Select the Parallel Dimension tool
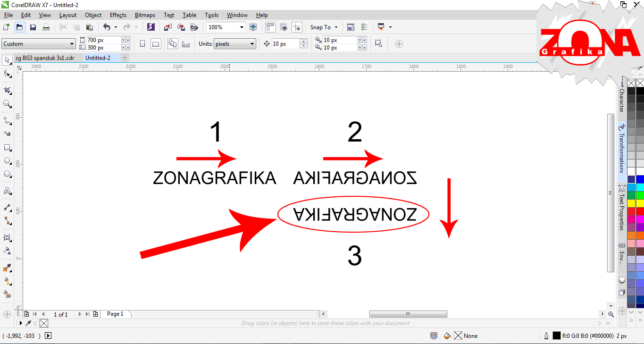 tap(7, 207)
